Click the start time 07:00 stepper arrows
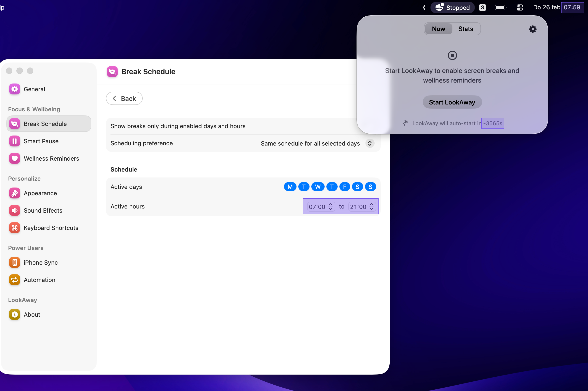The width and height of the screenshot is (588, 391). (x=331, y=206)
